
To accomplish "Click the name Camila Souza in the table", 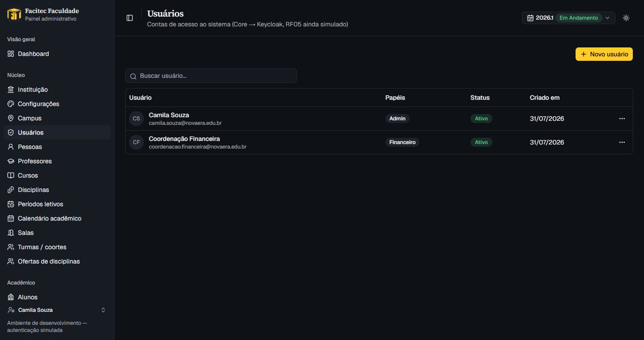I will pos(169,115).
